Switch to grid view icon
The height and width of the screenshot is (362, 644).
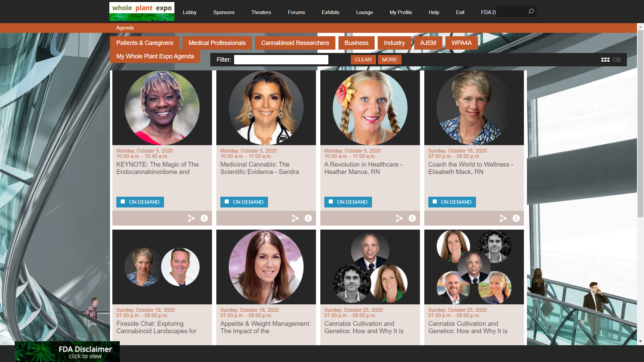click(605, 60)
